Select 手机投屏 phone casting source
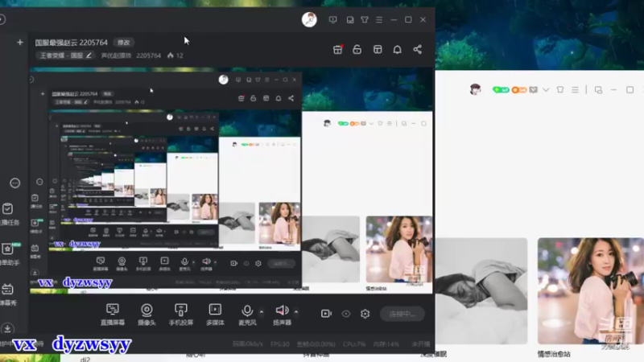644x362 pixels. [x=180, y=315]
